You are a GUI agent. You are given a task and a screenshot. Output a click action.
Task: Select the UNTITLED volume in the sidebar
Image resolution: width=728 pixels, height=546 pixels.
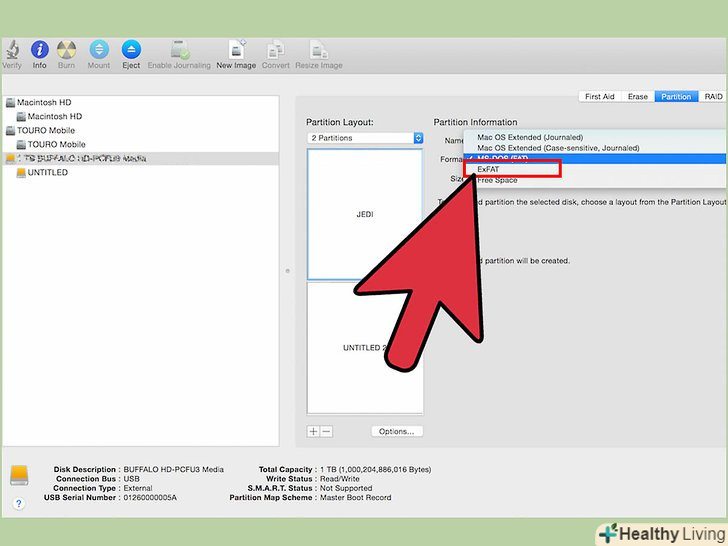(x=47, y=172)
